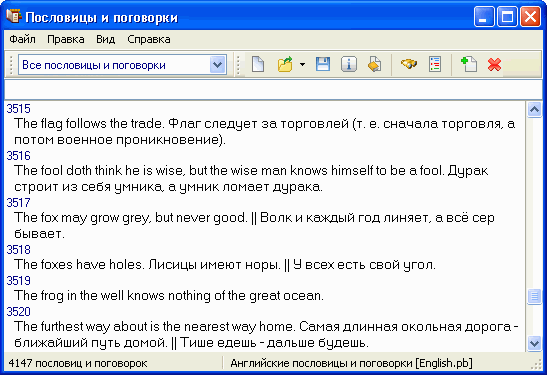Minimize the Пословицы и поговорки window
The image size is (547, 375).
coord(484,16)
